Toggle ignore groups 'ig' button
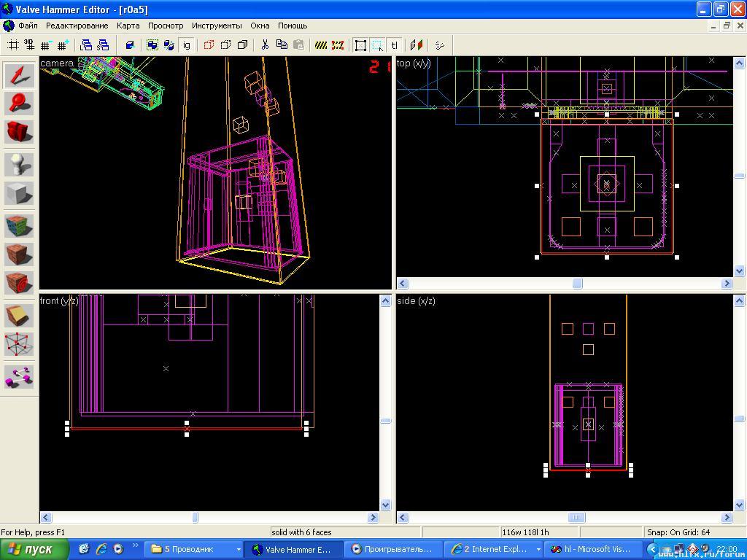 pos(187,45)
